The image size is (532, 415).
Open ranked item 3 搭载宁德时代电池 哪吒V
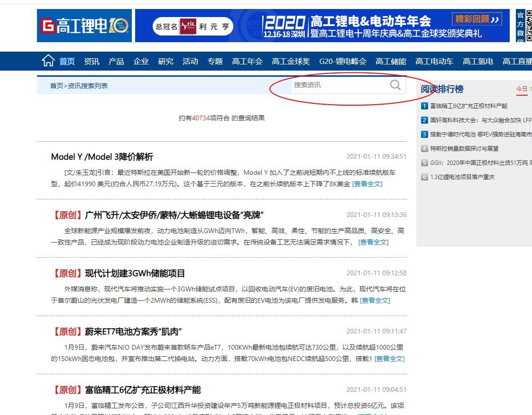[x=481, y=135]
